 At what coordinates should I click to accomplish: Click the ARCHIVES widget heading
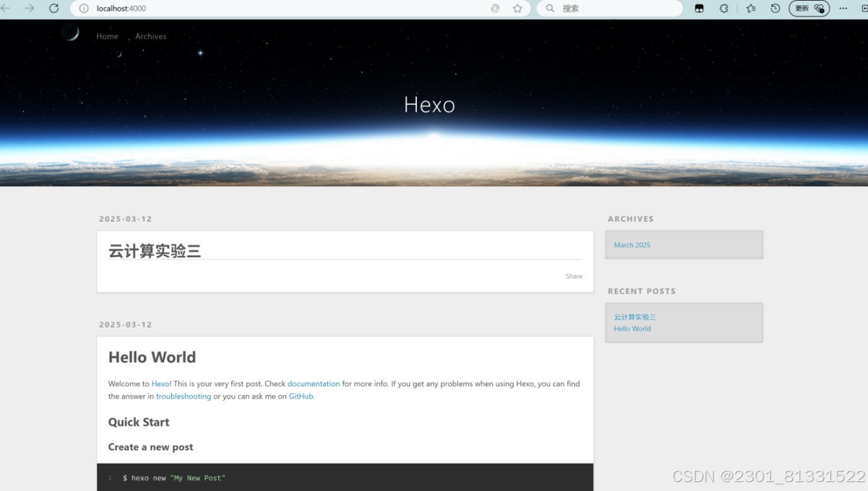pos(630,219)
